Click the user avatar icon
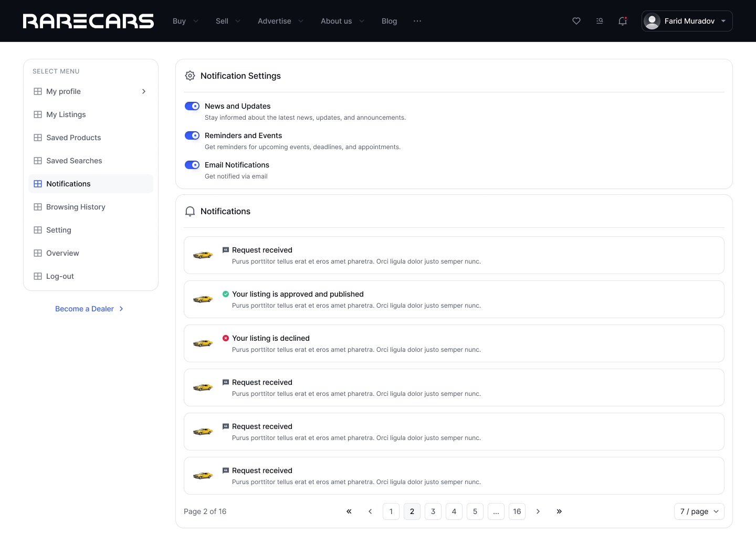Viewport: 756px width, 545px height. tap(652, 21)
